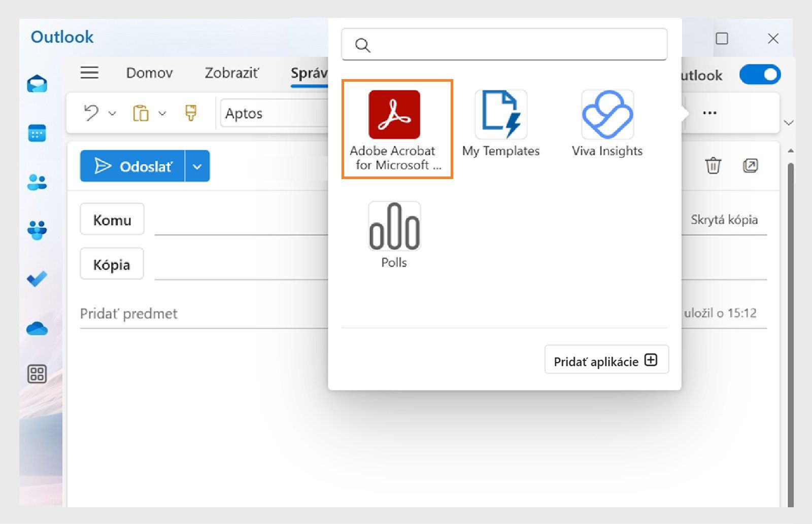812x524 pixels.
Task: Open the My Templates add-in
Action: click(x=500, y=114)
